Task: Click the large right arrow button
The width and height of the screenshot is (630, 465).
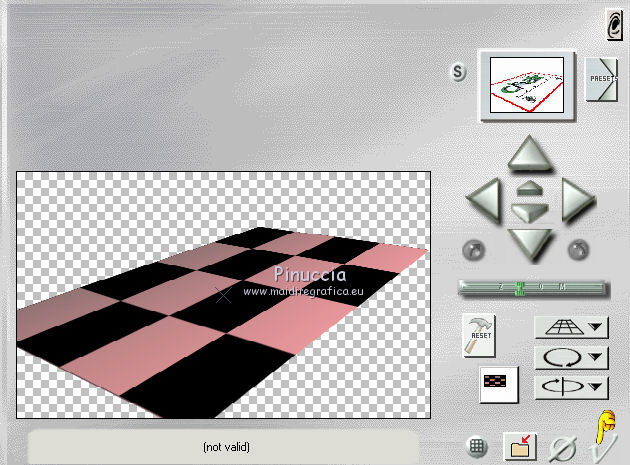Action: point(578,200)
